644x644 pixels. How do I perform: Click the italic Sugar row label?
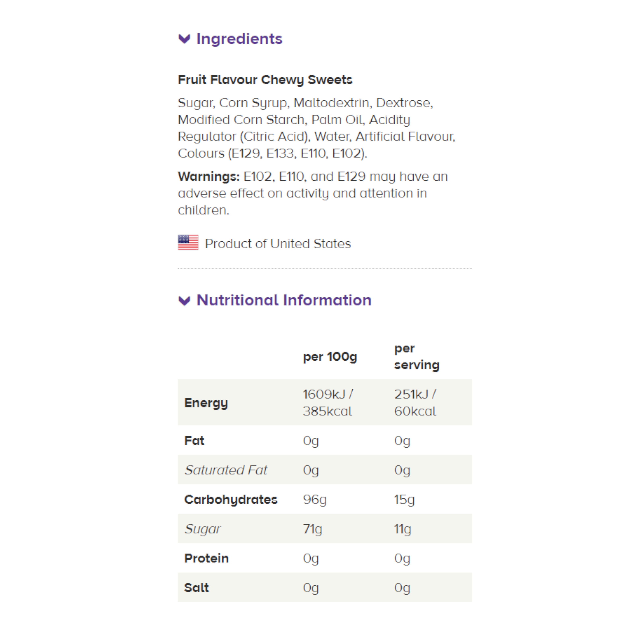203,529
